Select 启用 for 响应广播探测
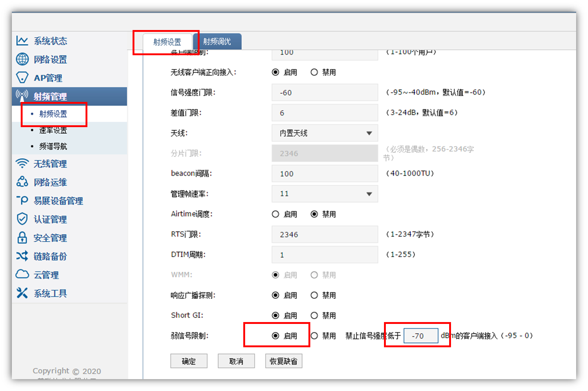The width and height of the screenshot is (588, 391). click(275, 295)
